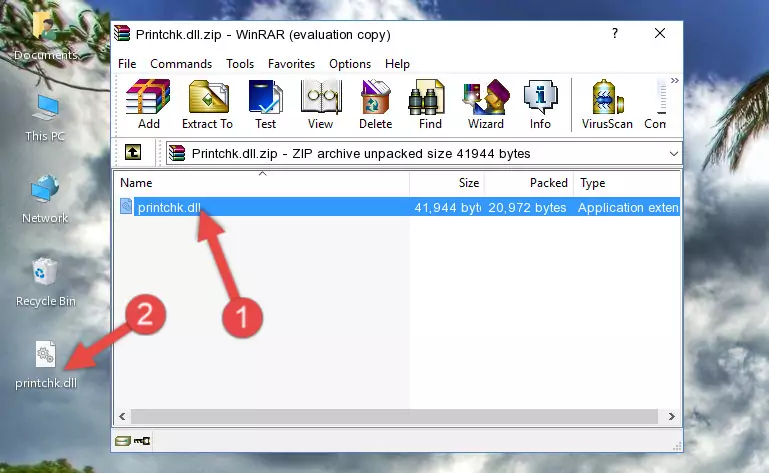Expand hidden toolbar buttons chevron
This screenshot has width=769, height=473.
[x=675, y=80]
